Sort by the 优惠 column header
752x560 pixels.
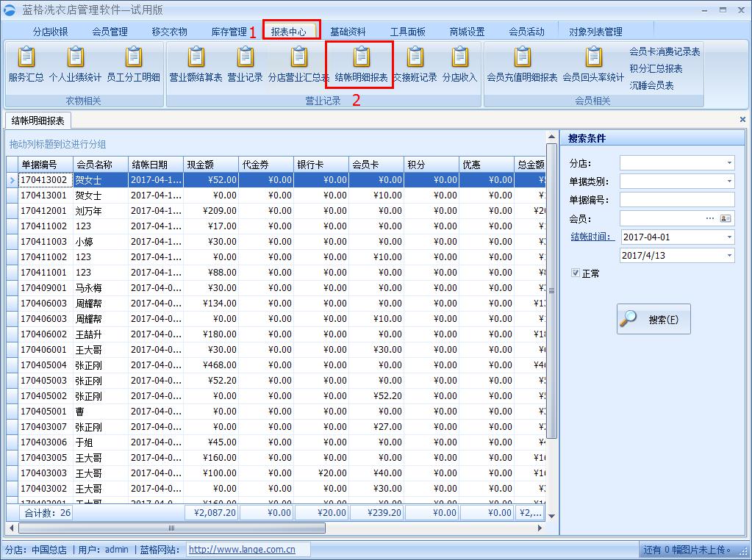tap(487, 165)
